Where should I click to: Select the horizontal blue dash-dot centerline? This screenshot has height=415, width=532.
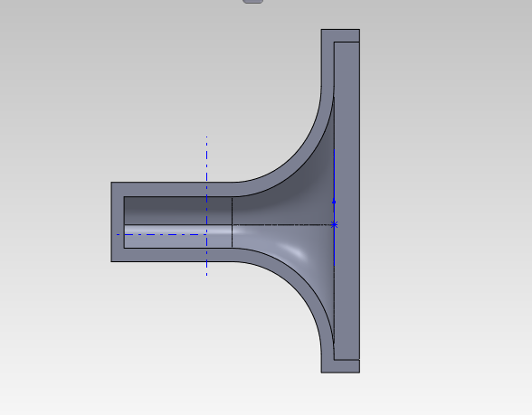coord(161,234)
